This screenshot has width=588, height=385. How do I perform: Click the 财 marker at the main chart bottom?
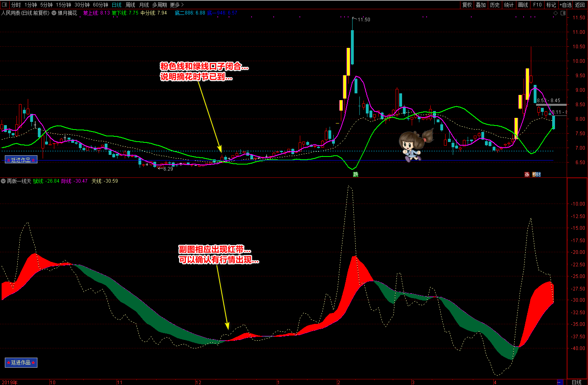[x=537, y=174]
